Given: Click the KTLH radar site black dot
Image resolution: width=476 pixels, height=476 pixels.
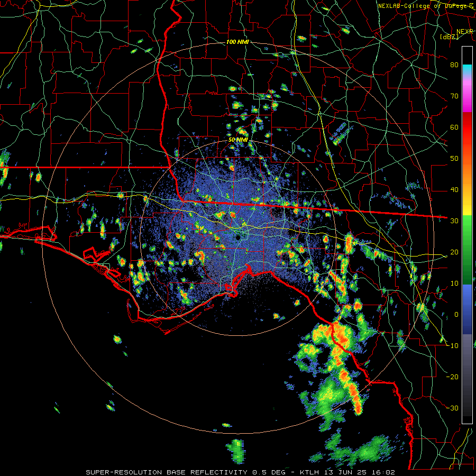Looking at the screenshot, I should 238,237.
